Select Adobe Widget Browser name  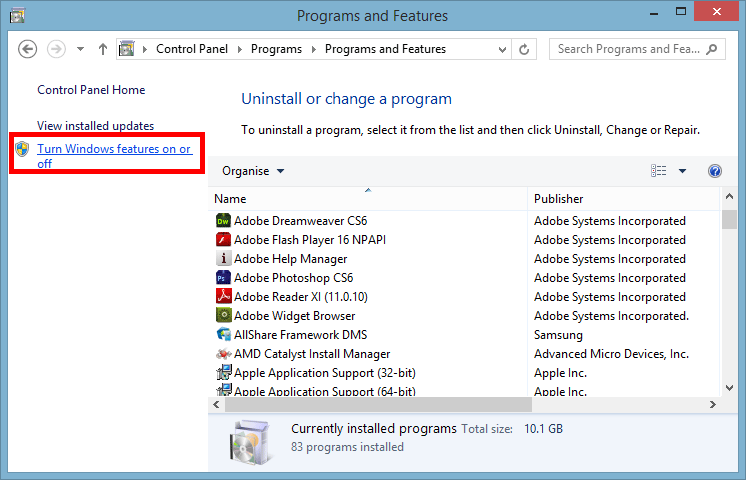294,316
